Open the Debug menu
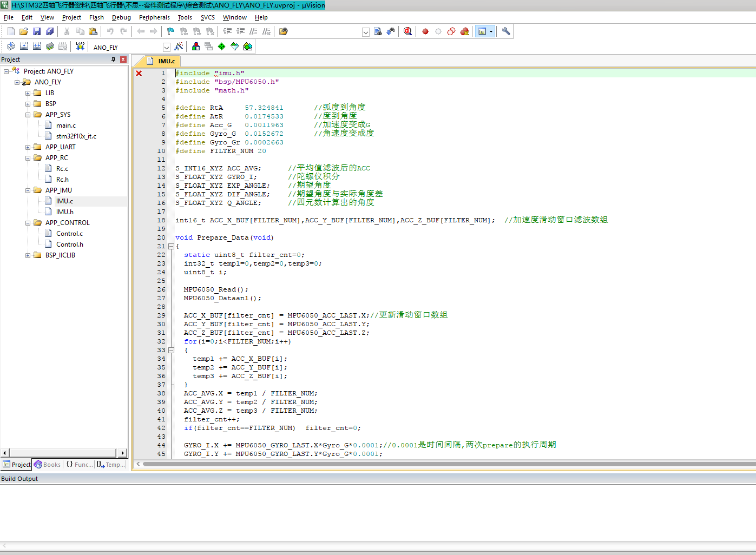 [x=121, y=17]
